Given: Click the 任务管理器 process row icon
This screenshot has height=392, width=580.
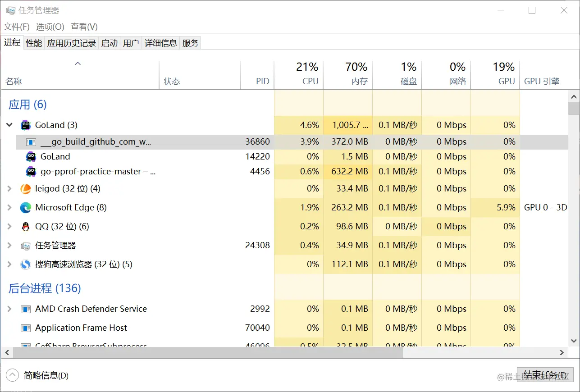Looking at the screenshot, I should click(26, 246).
